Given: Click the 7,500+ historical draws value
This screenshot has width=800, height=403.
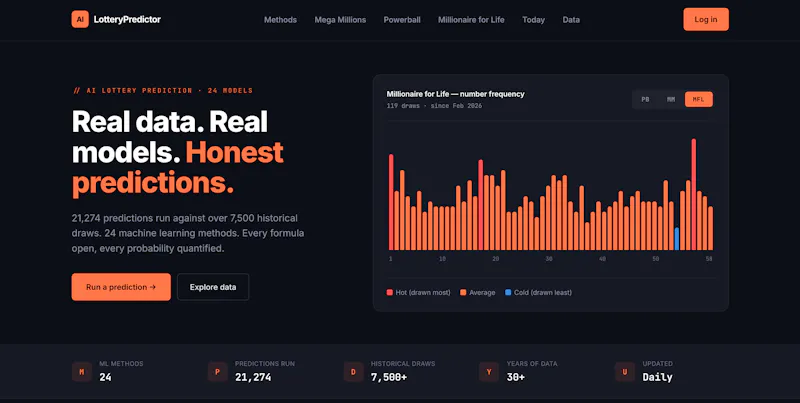Looking at the screenshot, I should (389, 377).
